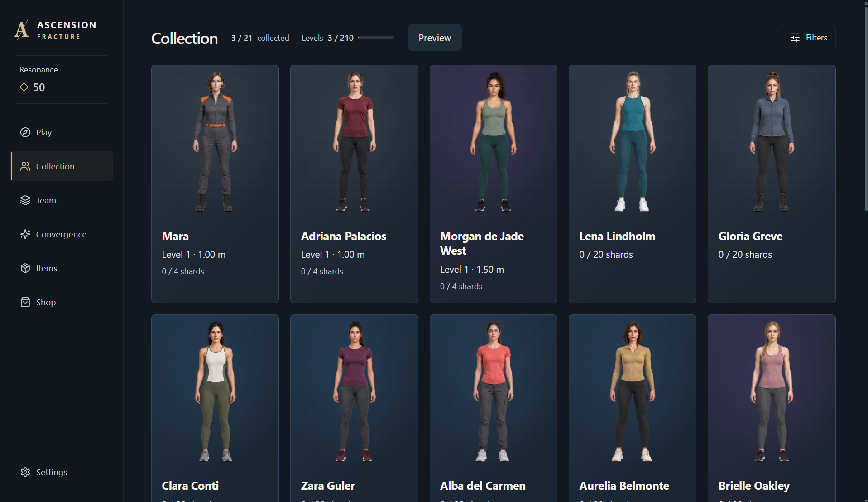Image resolution: width=868 pixels, height=502 pixels.
Task: Click the name "Mara"
Action: coord(175,236)
